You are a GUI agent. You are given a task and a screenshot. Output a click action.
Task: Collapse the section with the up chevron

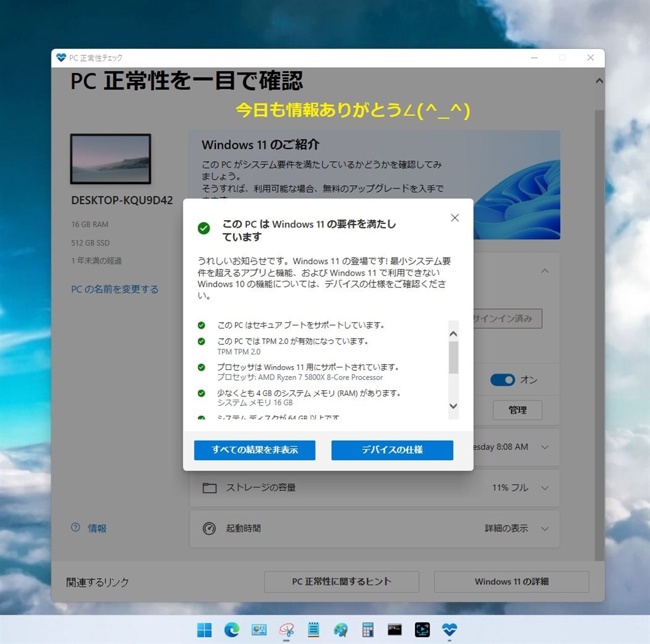coord(545,271)
